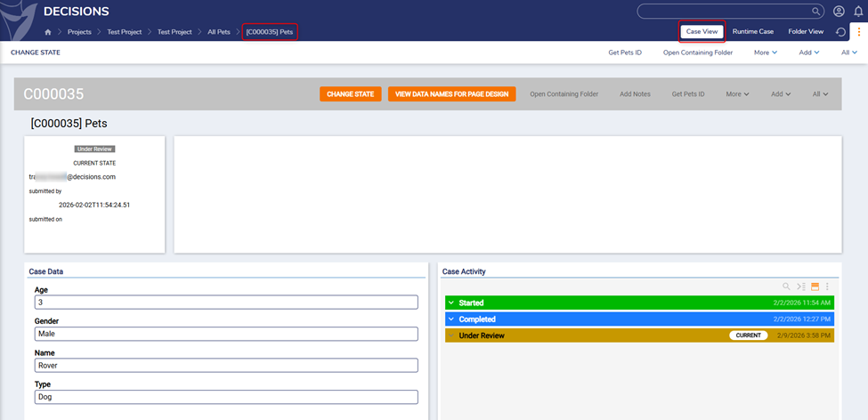The width and height of the screenshot is (868, 420).
Task: Expand the Under Review activity row
Action: point(451,335)
